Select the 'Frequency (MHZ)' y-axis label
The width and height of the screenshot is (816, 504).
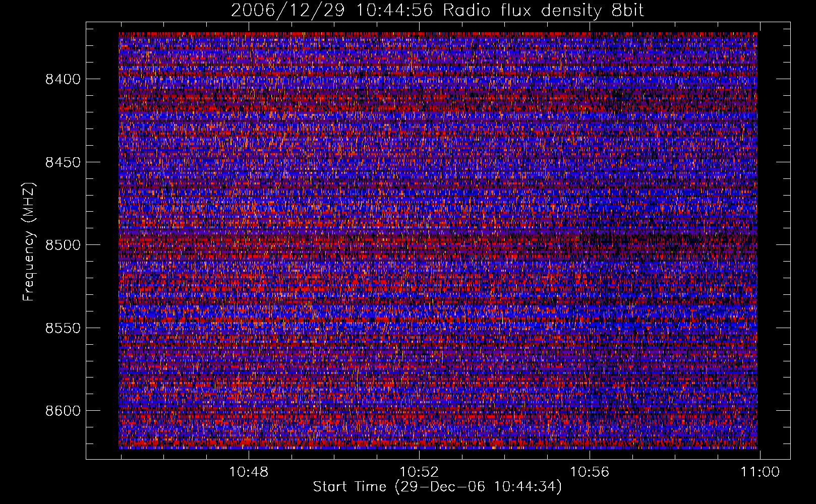click(x=29, y=242)
